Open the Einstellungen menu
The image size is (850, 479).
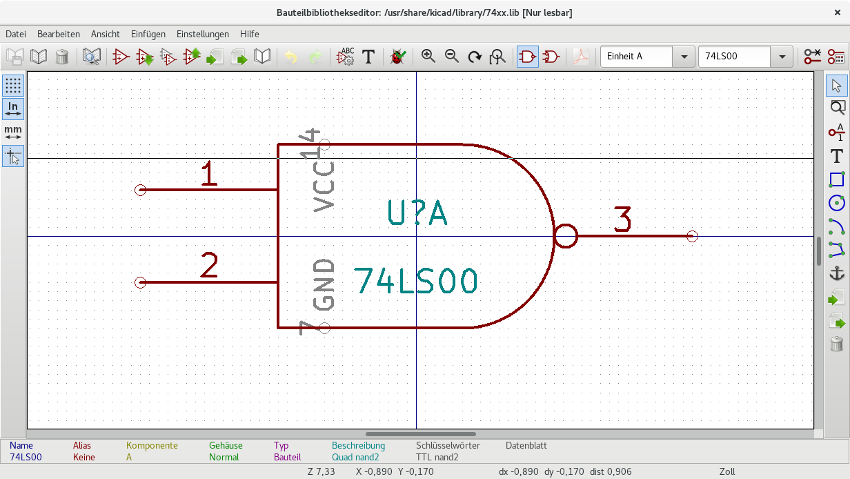(x=203, y=34)
